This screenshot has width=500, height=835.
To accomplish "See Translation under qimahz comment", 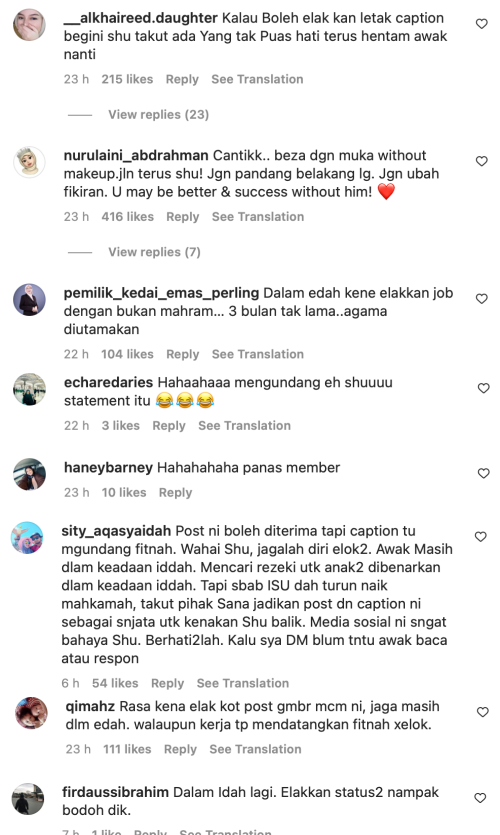I will pyautogui.click(x=255, y=749).
